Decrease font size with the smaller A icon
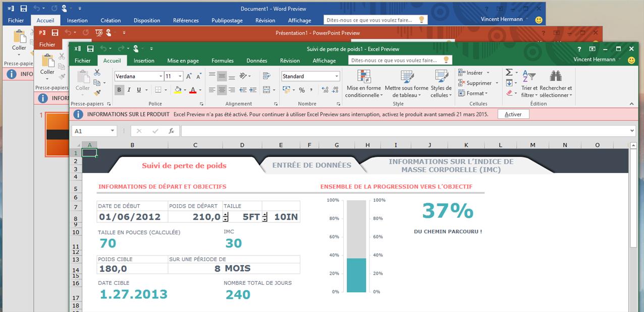The image size is (644, 312). pyautogui.click(x=198, y=77)
